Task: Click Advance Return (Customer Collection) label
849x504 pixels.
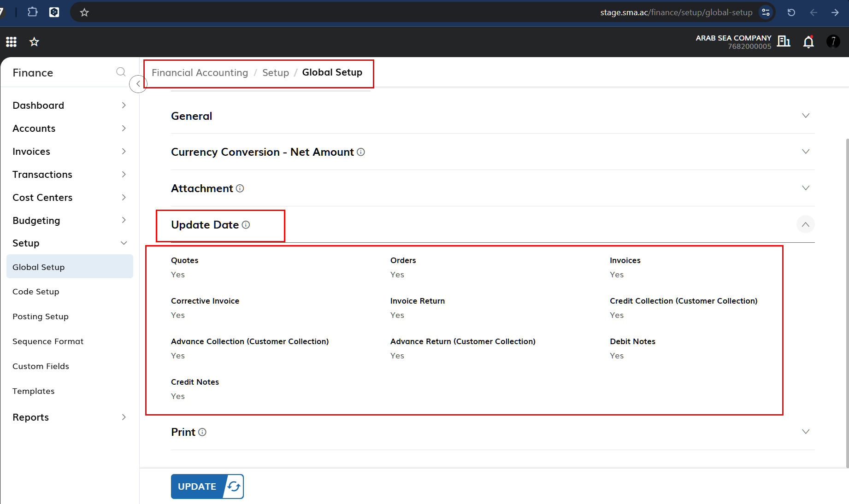Action: coord(463,341)
